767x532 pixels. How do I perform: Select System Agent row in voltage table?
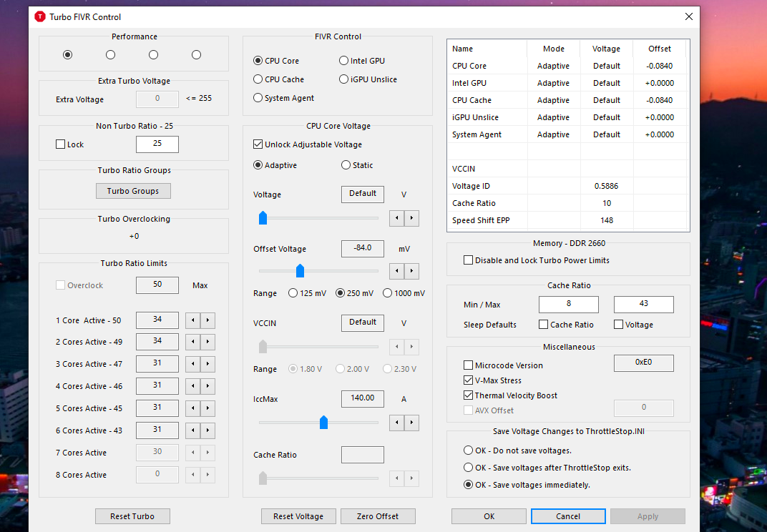(x=568, y=134)
